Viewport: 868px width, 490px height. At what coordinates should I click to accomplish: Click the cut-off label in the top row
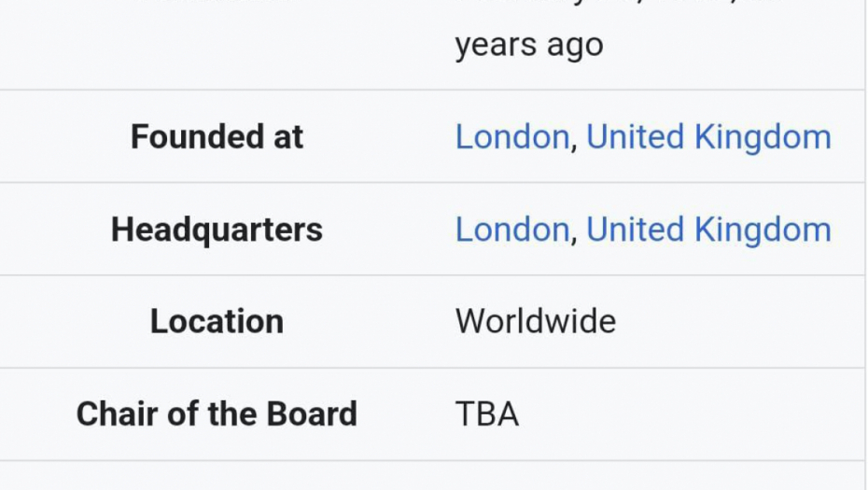click(x=217, y=4)
